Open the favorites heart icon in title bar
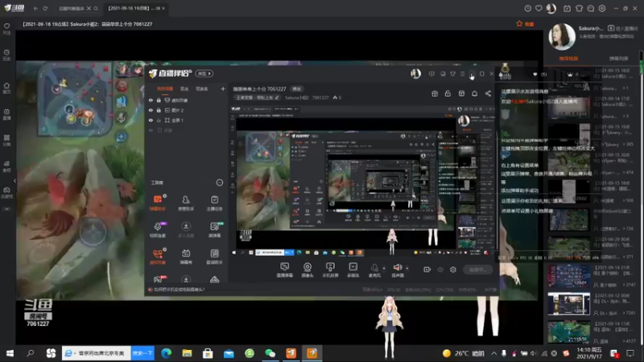 [x=539, y=8]
